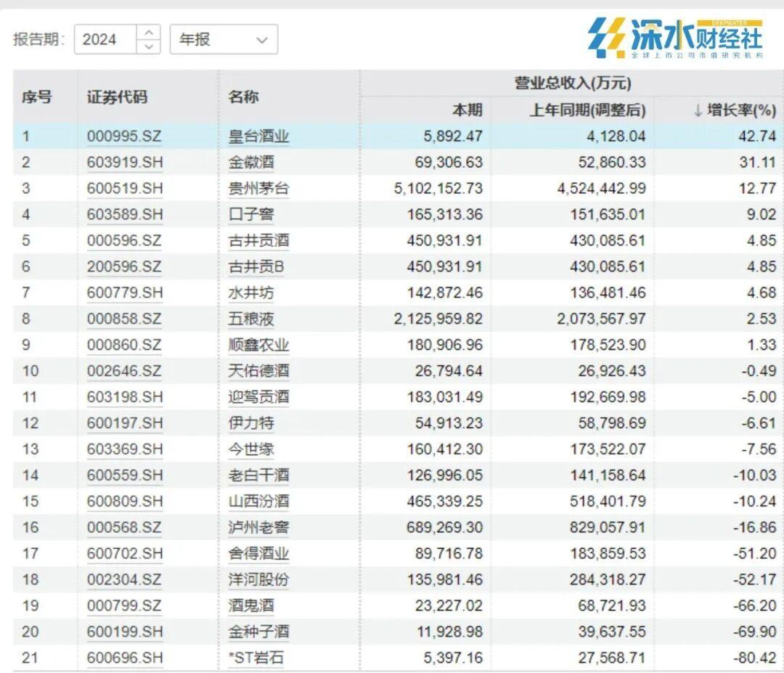Click the 名称 column header
Screen dimensions: 784x673
pos(243,97)
